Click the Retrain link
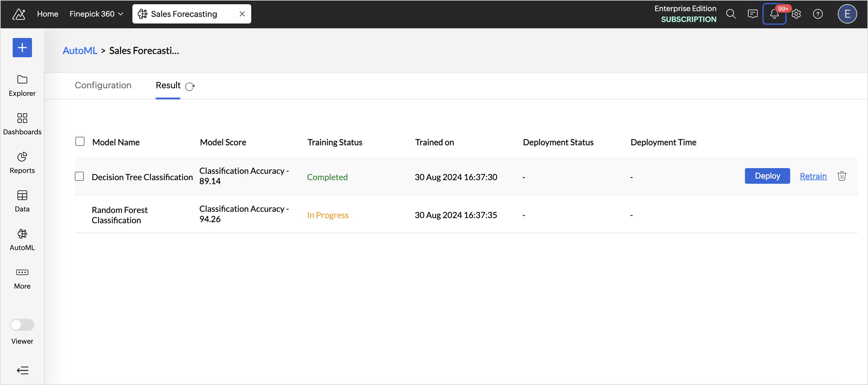868x385 pixels. [x=813, y=176]
